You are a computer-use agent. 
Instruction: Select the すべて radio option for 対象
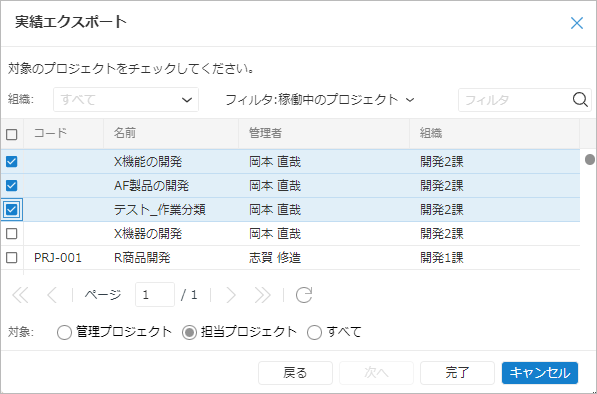pos(314,332)
